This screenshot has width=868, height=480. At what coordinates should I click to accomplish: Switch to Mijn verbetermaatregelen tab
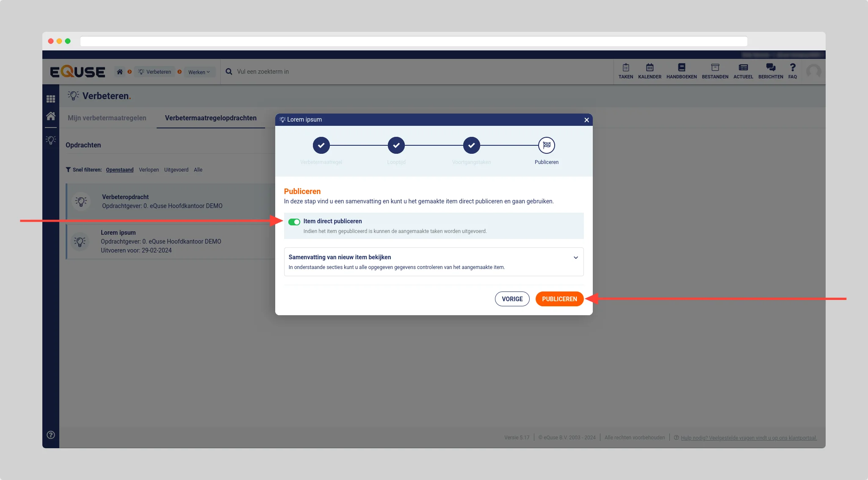click(x=107, y=118)
